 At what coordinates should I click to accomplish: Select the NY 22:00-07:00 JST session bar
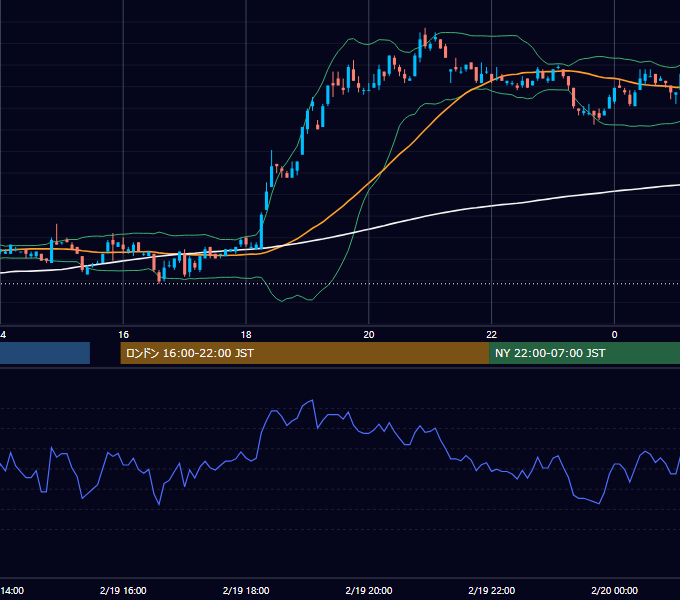[584, 353]
